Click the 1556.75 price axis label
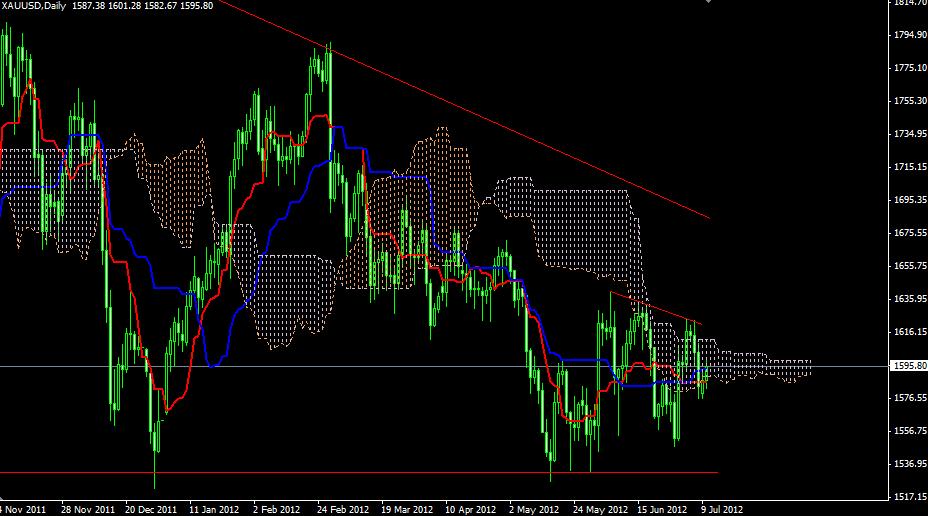Viewport: 928px width, 516px height. pyautogui.click(x=910, y=431)
